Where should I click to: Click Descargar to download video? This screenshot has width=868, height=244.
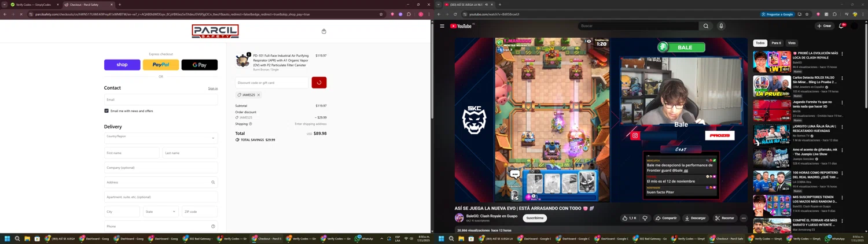click(695, 218)
